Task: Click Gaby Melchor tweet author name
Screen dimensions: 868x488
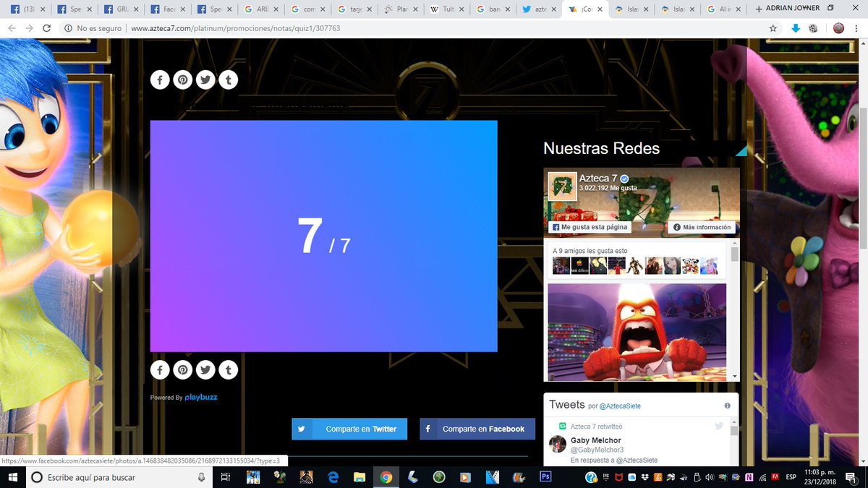Action: click(x=596, y=440)
